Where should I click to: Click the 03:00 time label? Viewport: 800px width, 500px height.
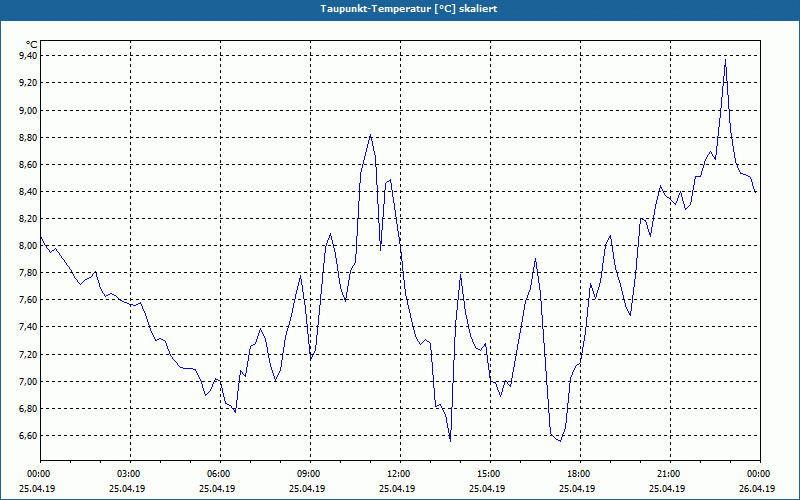click(x=131, y=474)
